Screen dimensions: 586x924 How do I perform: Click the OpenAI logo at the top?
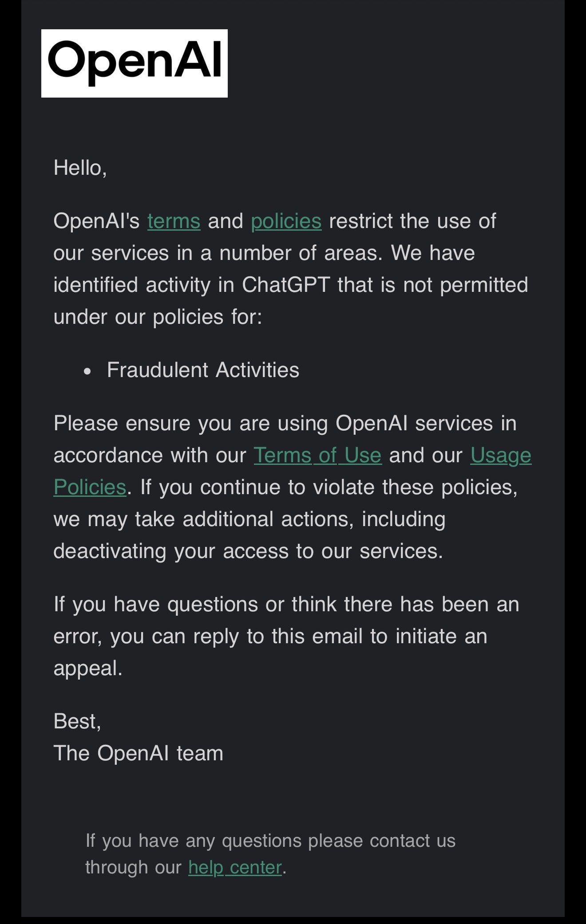134,63
